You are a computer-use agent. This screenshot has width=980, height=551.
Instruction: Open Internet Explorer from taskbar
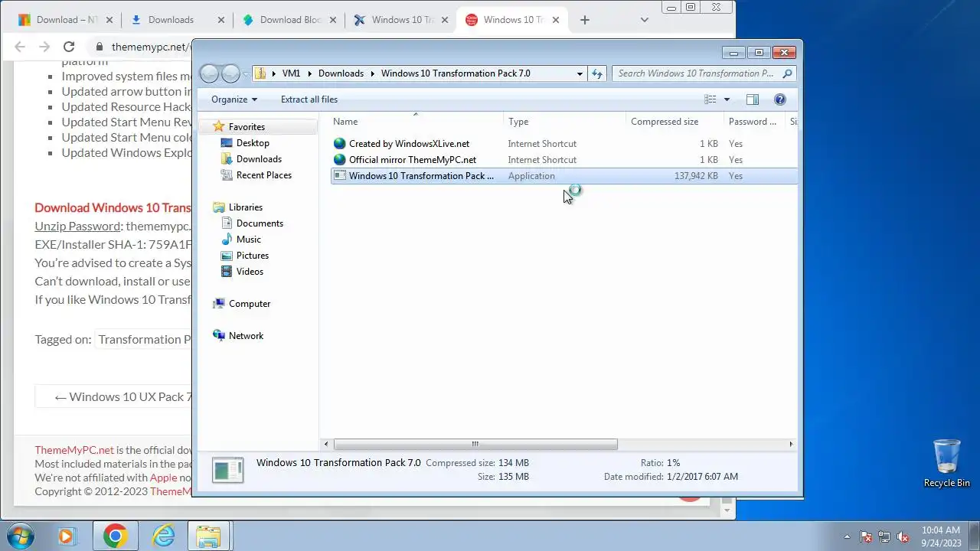[x=163, y=536]
